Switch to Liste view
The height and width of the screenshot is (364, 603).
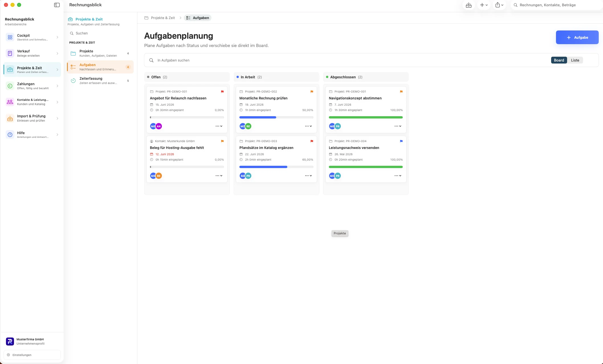(575, 60)
